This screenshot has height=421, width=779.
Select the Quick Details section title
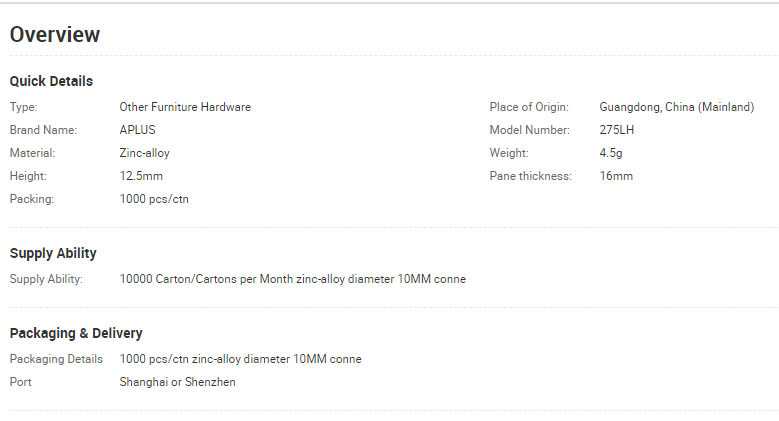coord(51,81)
